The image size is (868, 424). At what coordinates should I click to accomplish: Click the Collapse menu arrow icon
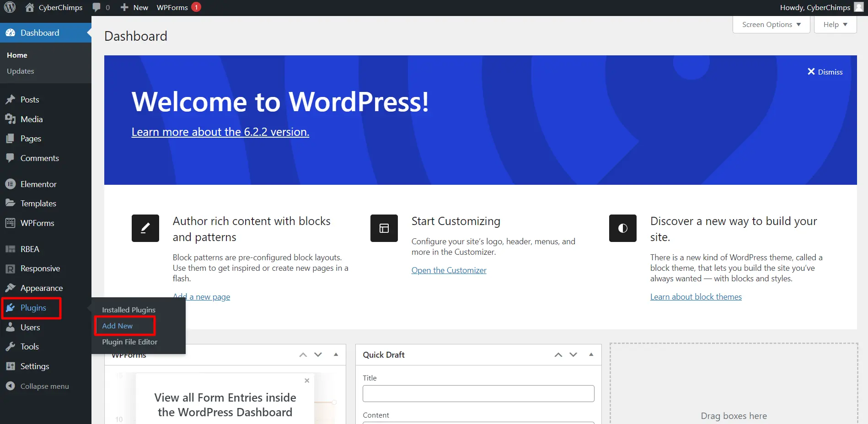[x=11, y=386]
